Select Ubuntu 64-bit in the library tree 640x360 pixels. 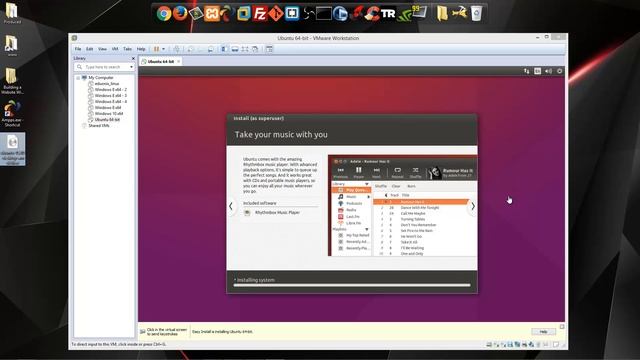coord(107,120)
